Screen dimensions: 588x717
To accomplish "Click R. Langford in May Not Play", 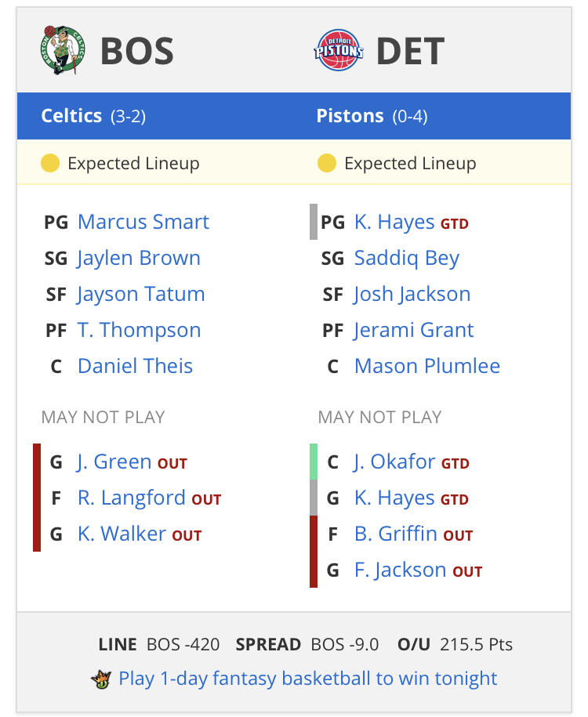I will [131, 498].
